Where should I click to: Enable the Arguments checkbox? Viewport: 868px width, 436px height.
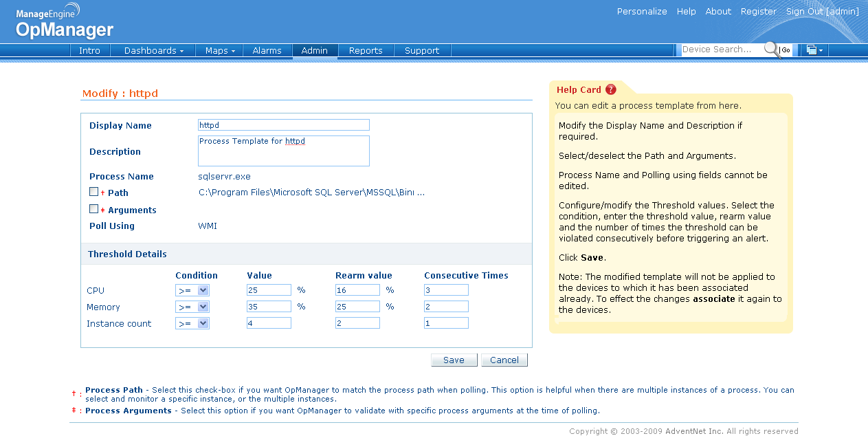pos(93,209)
